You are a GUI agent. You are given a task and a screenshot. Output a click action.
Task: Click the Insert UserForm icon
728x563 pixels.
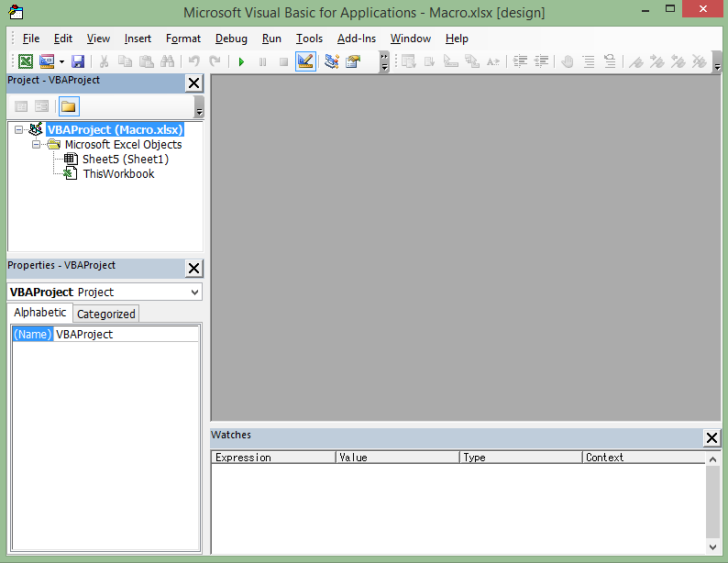coord(47,61)
